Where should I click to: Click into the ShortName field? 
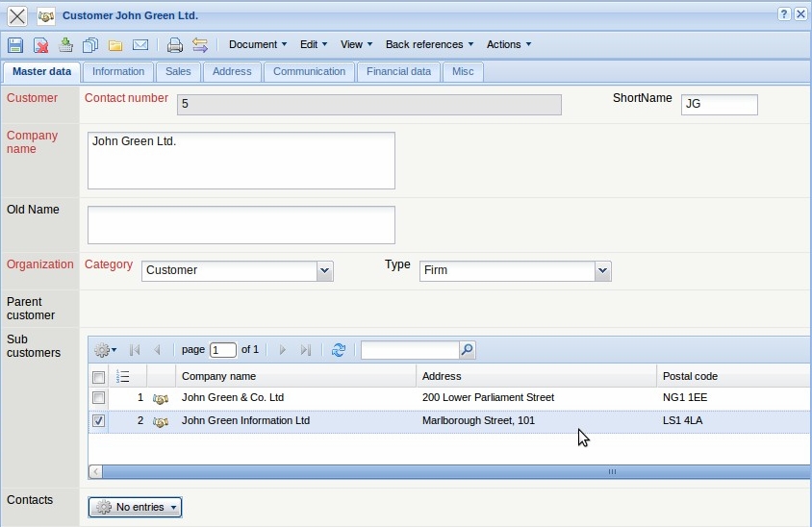point(719,105)
